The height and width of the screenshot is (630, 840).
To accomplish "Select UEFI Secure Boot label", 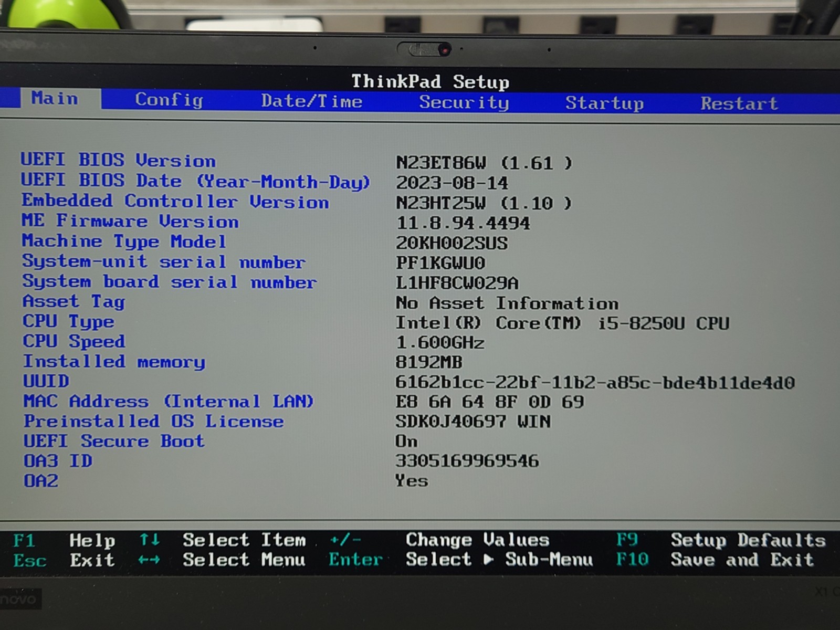I will click(114, 441).
